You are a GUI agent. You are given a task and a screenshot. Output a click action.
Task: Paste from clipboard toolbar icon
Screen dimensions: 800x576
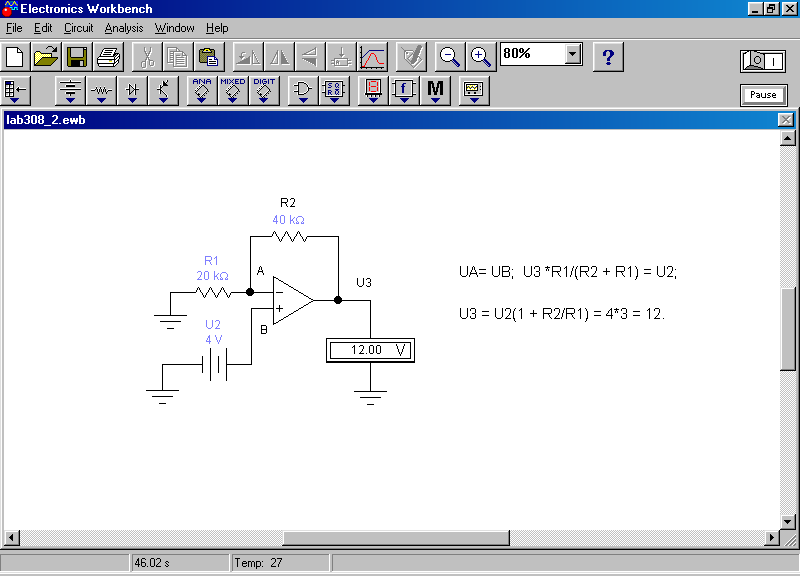click(209, 57)
